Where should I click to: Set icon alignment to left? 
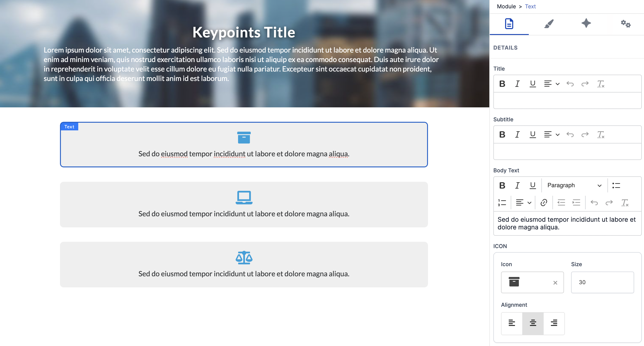tap(512, 323)
